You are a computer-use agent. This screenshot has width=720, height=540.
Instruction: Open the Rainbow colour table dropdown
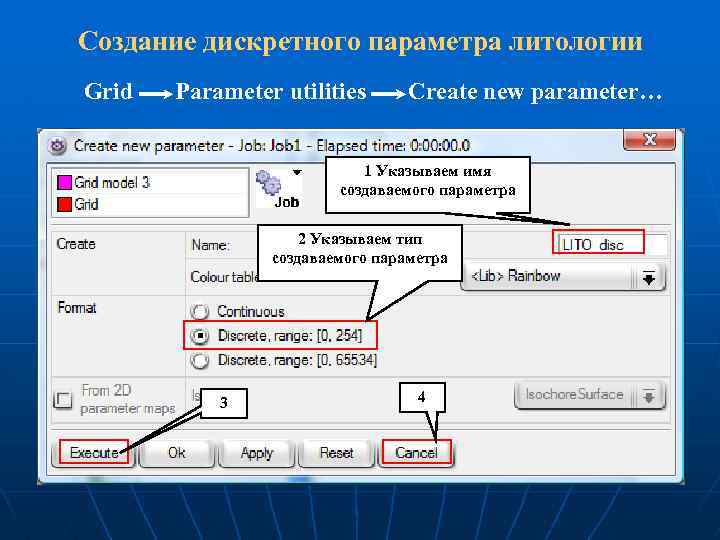(563, 277)
